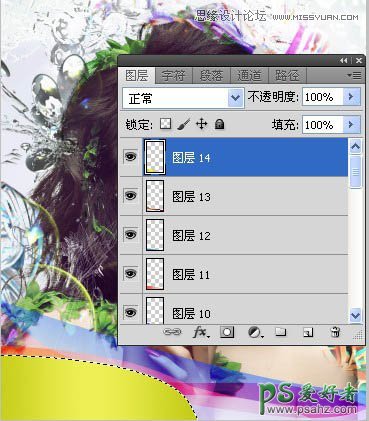Toggle visibility of 图层 12
Screen dimensions: 369x421
[x=130, y=234]
